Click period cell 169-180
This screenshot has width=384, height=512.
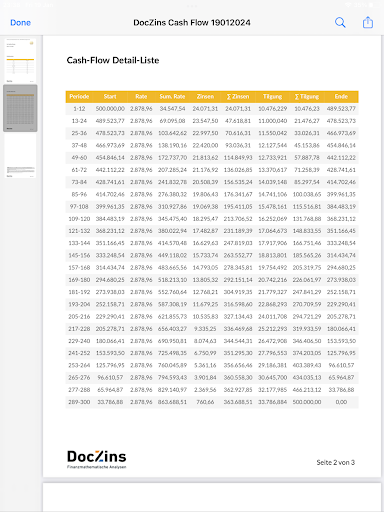(x=79, y=280)
